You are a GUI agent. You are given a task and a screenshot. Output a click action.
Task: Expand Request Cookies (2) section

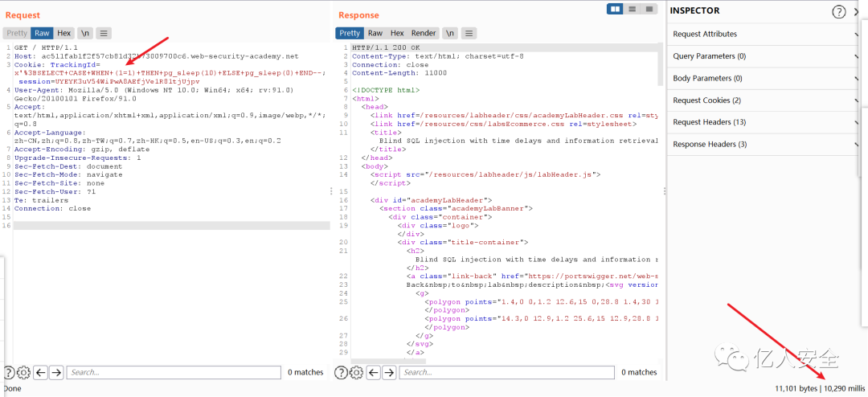point(764,100)
